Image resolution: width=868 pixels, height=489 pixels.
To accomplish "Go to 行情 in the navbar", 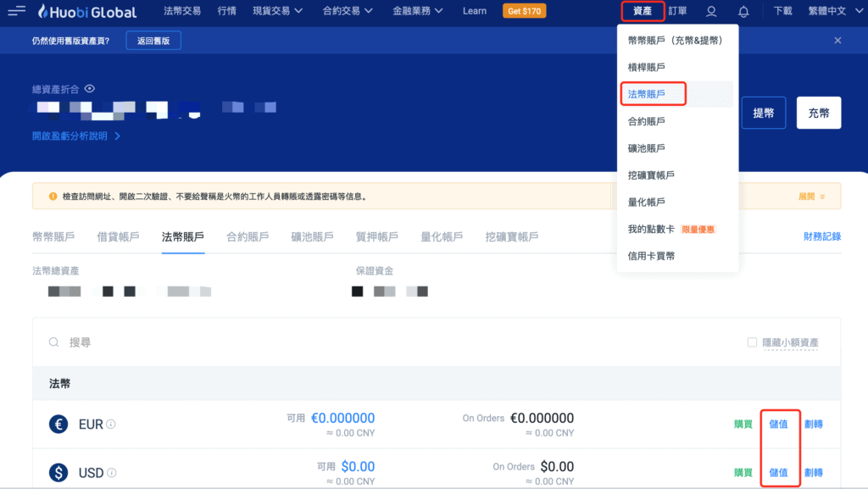I will coord(227,11).
